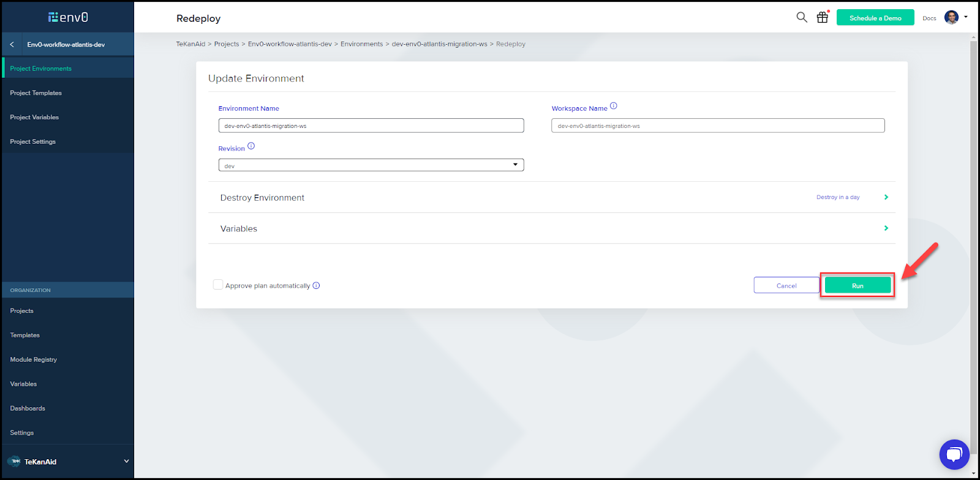Click dev-env0-atlantis-migration-ws breadcrumb link
Image resolution: width=980 pixels, height=480 pixels.
pyautogui.click(x=440, y=44)
